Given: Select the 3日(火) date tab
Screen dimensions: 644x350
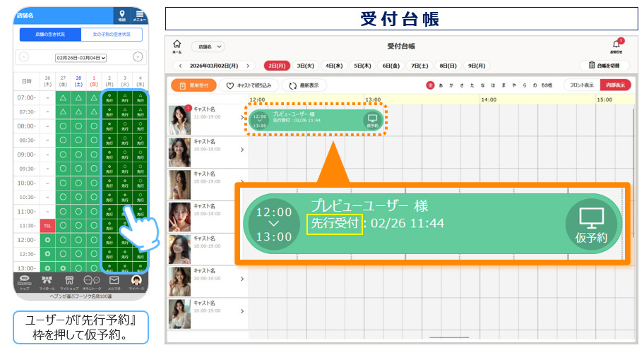Looking at the screenshot, I should click(x=305, y=66).
